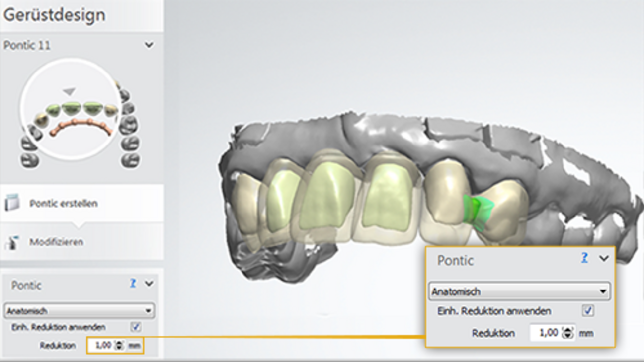The height and width of the screenshot is (362, 644).
Task: Click the Reduktion stepper in left panel
Action: (x=119, y=345)
